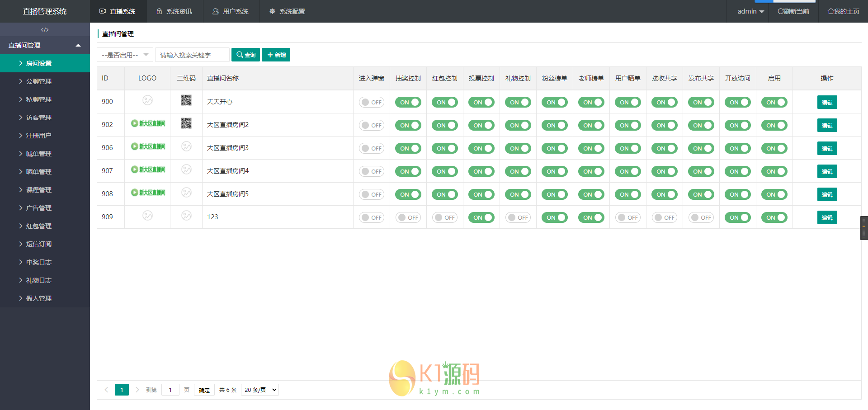Select public chat management in sidebar
Image resolution: width=868 pixels, height=410 pixels.
click(39, 81)
